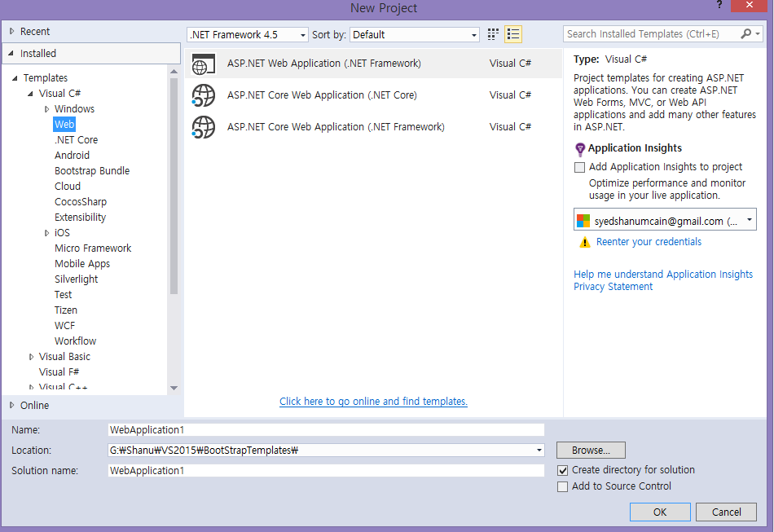Select the Silverlight category

(76, 279)
